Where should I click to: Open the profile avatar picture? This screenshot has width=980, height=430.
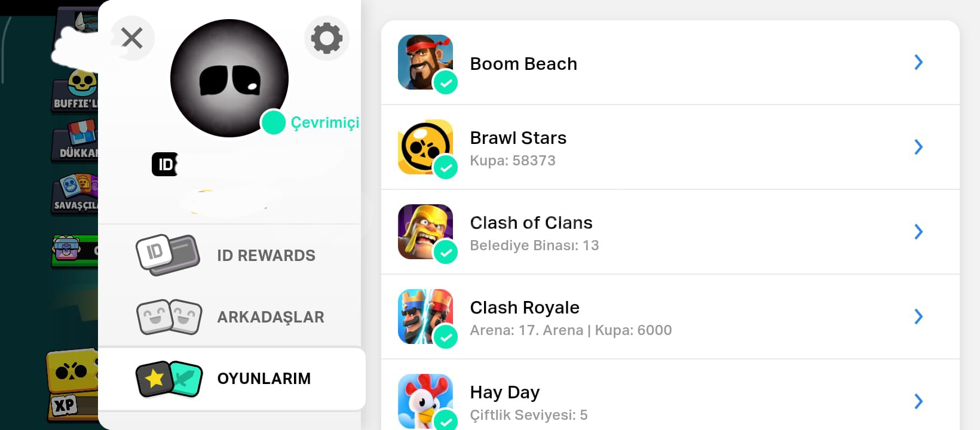[x=229, y=78]
